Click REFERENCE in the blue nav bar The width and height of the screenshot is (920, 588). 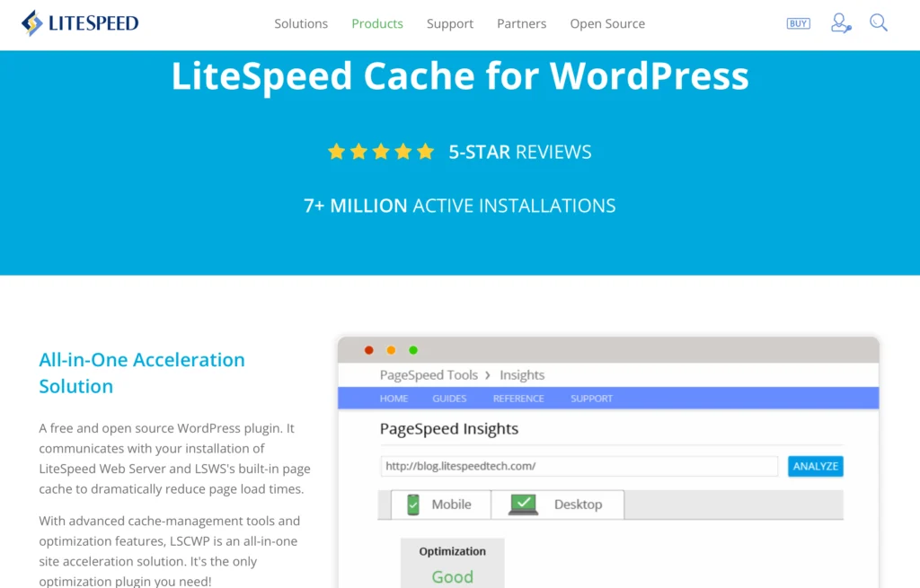click(x=518, y=399)
